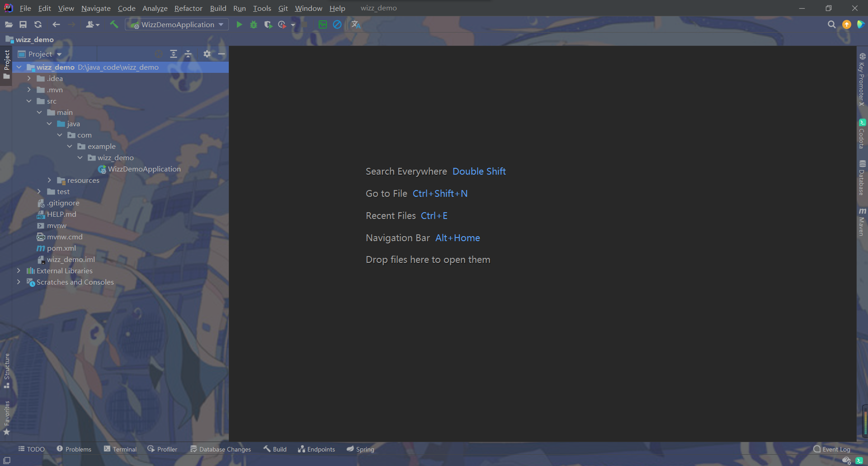Viewport: 868px width, 466px height.
Task: Open the dropdown arrow beside the Profile icon
Action: click(x=293, y=25)
